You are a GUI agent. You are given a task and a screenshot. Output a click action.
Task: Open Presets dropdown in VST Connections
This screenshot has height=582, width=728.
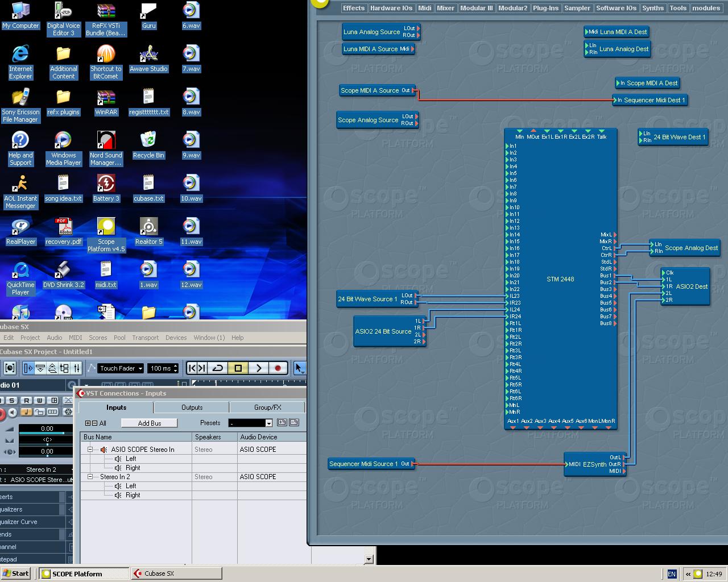coord(251,423)
